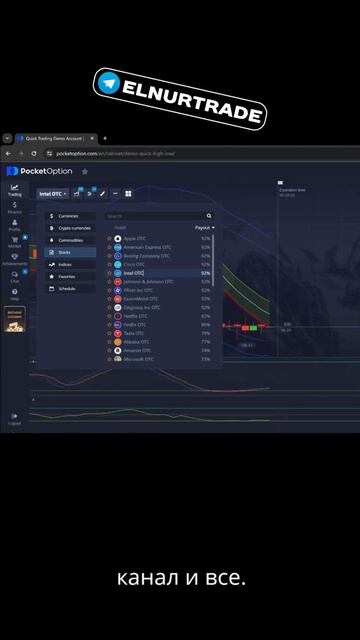Open the chart type toolbar button

(x=77, y=193)
